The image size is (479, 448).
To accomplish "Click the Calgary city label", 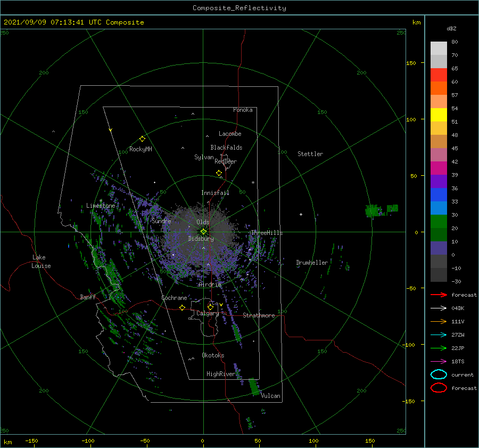I will click(208, 313).
